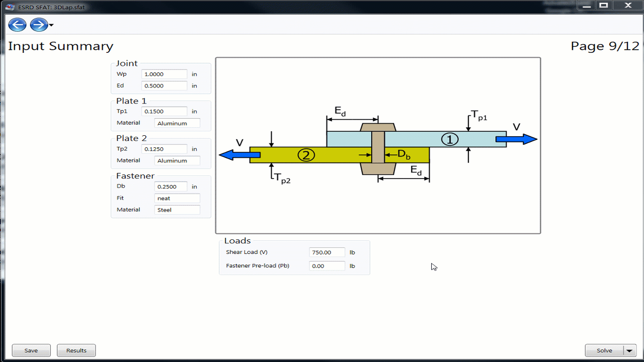Click the Joint Ed value field
The width and height of the screenshot is (644, 362).
click(x=164, y=86)
